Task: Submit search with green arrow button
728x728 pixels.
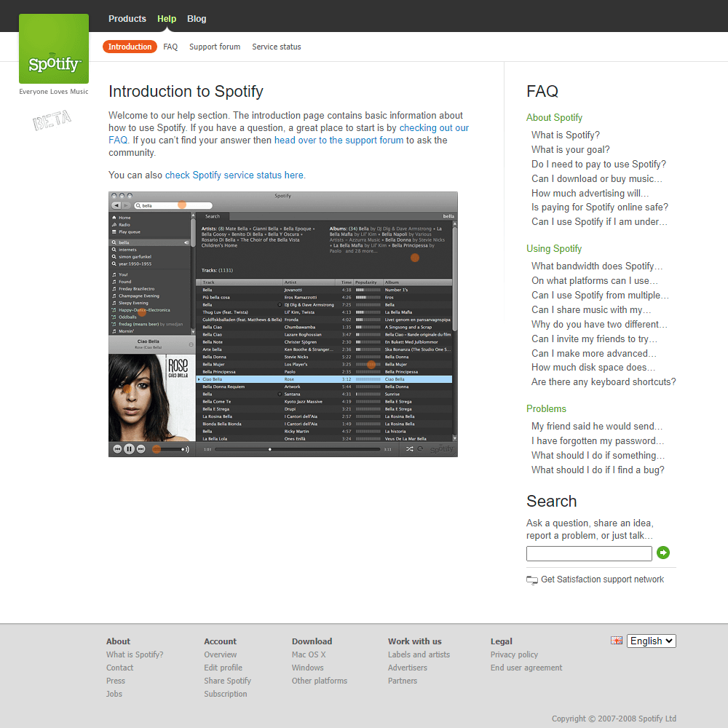Action: (663, 553)
